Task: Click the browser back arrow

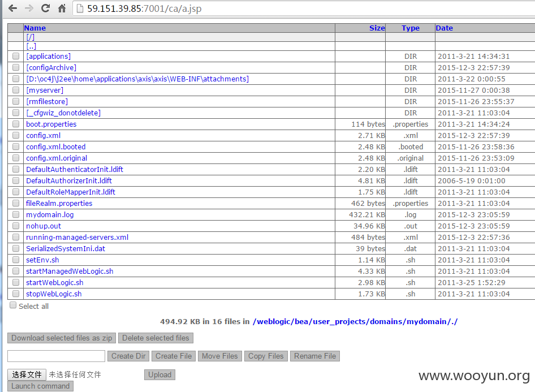Action: tap(12, 8)
